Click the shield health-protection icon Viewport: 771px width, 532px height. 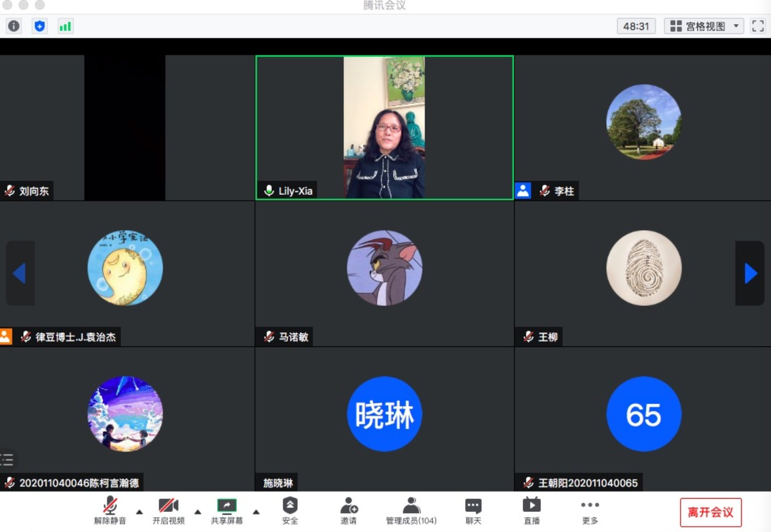tap(39, 26)
